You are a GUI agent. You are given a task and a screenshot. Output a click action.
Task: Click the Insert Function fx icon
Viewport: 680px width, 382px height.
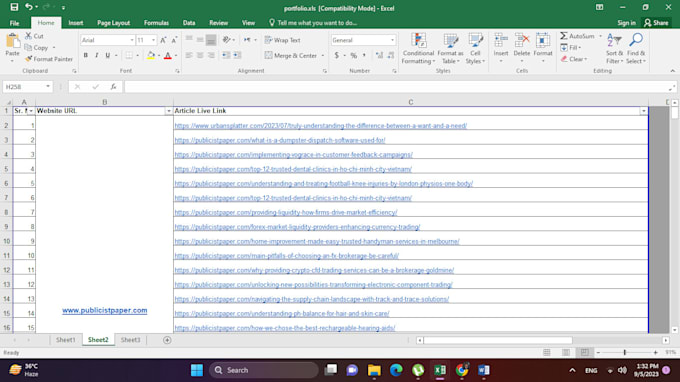pos(113,87)
